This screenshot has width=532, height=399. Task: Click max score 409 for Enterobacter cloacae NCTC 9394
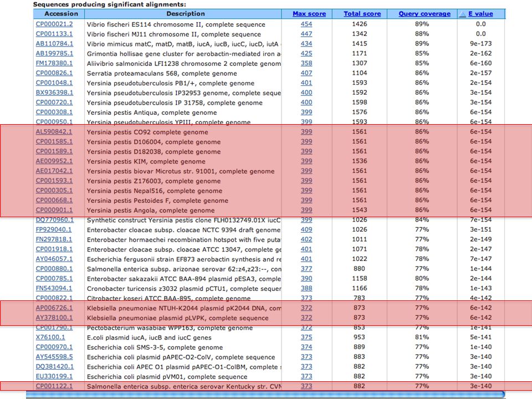[x=306, y=229]
